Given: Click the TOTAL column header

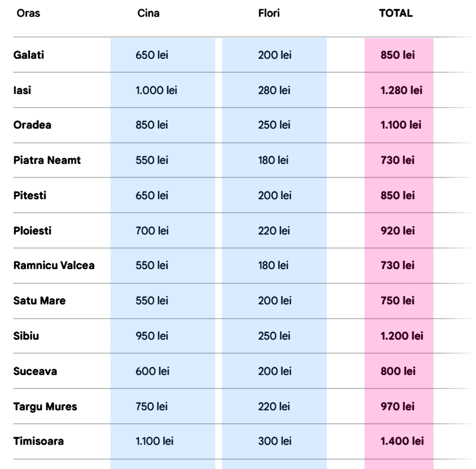Looking at the screenshot, I should pyautogui.click(x=396, y=13).
